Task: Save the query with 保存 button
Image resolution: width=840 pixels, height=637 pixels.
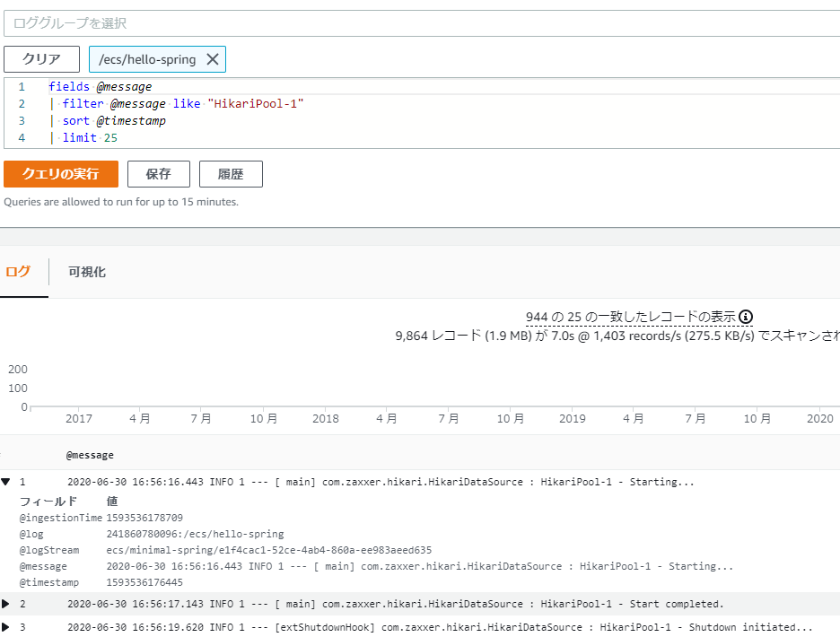Action: click(159, 174)
